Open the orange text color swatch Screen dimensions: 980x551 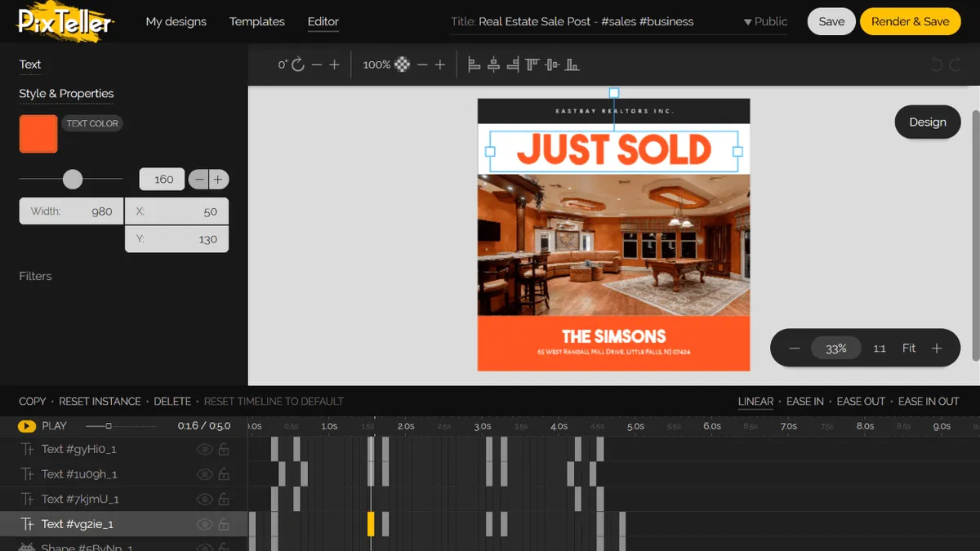(x=38, y=134)
